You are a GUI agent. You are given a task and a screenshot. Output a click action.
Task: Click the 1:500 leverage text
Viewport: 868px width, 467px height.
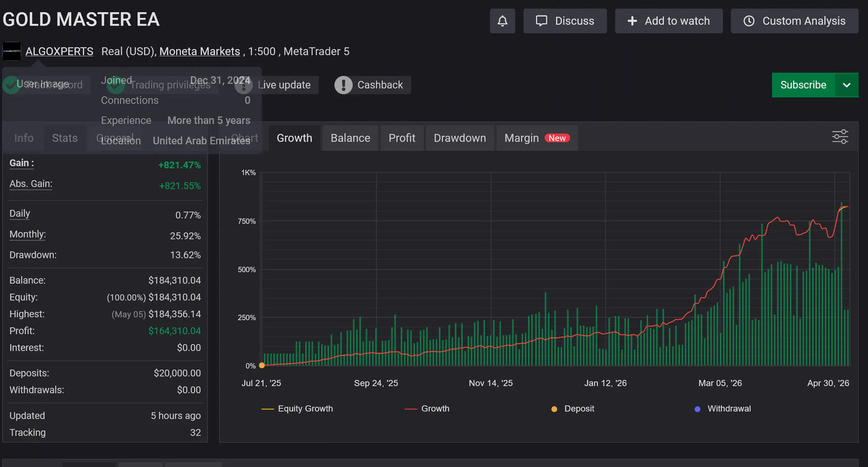pyautogui.click(x=261, y=51)
